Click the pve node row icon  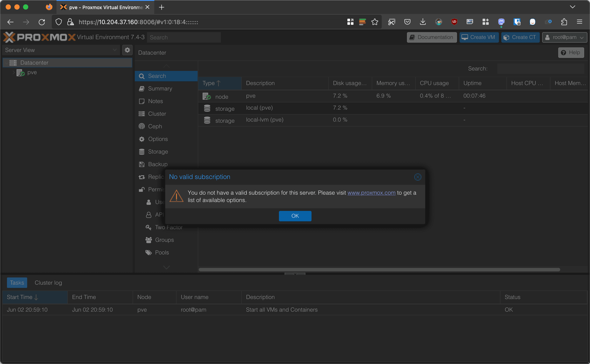[x=207, y=96]
